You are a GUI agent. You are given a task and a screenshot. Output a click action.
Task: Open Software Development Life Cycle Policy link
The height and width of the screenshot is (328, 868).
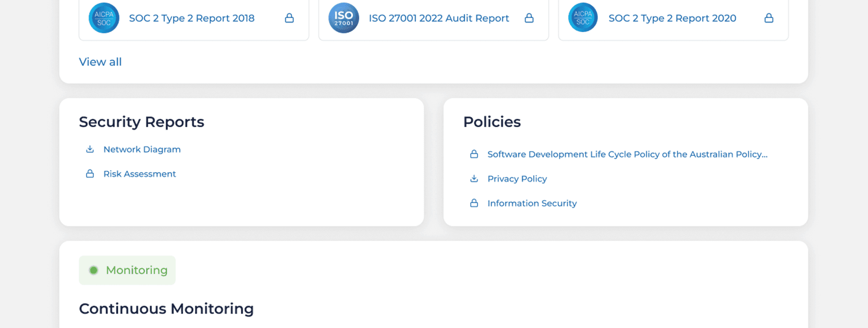click(627, 154)
